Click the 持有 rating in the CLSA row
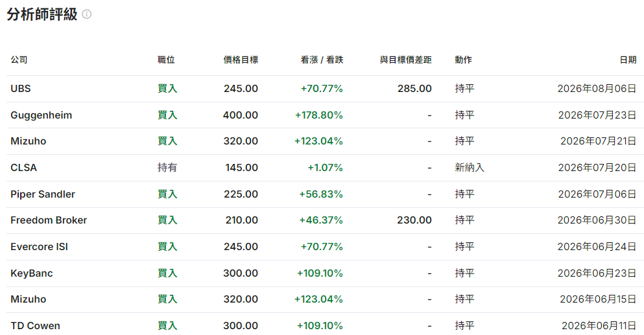The height and width of the screenshot is (335, 644). point(167,167)
